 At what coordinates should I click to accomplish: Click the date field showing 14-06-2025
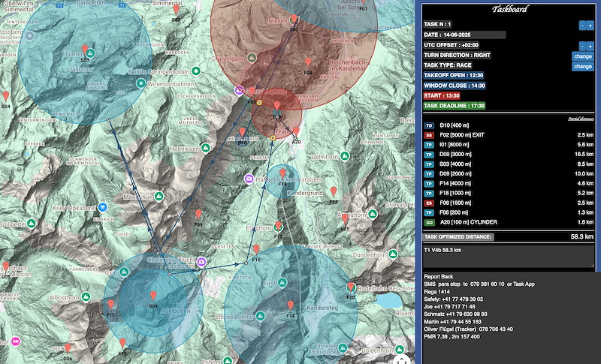pyautogui.click(x=464, y=35)
